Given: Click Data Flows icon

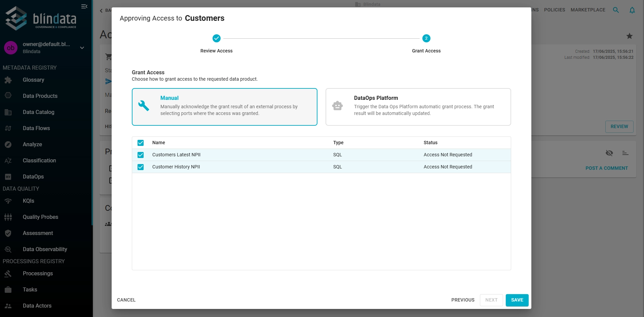Looking at the screenshot, I should pyautogui.click(x=8, y=128).
